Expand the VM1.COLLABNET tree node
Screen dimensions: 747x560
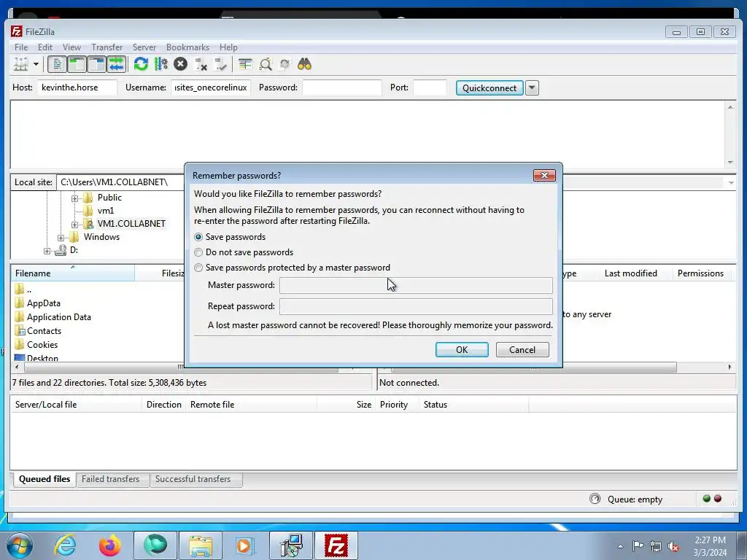click(x=74, y=225)
